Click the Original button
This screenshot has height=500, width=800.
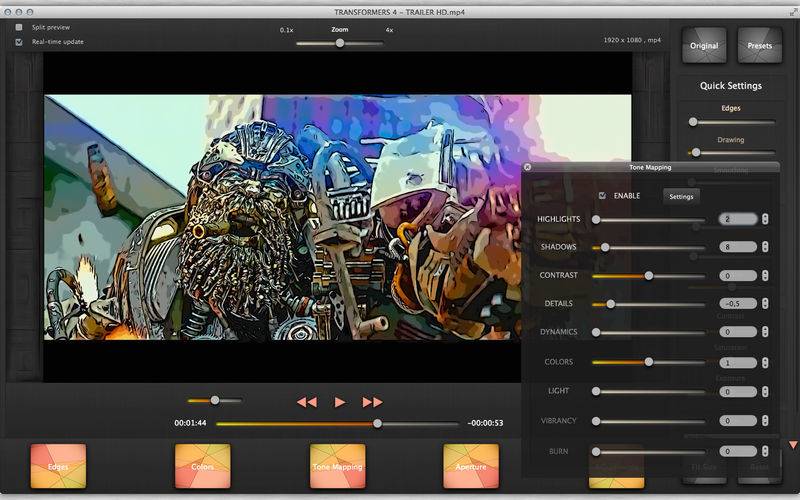click(704, 45)
